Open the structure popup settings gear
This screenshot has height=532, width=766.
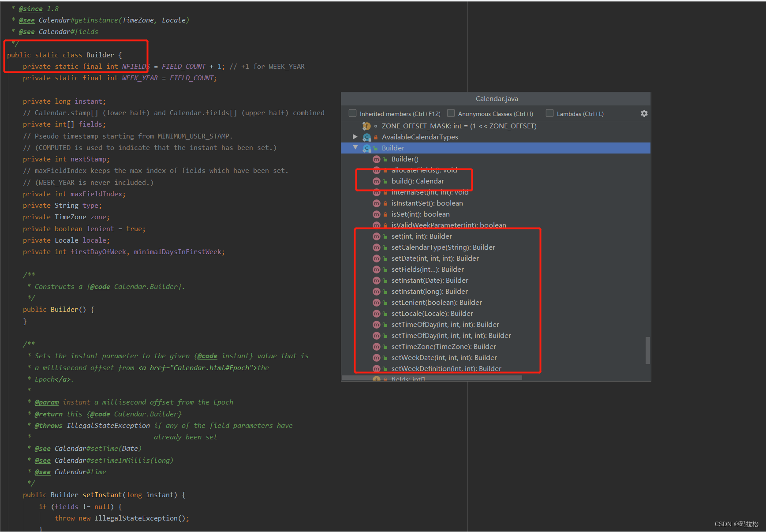tap(644, 113)
